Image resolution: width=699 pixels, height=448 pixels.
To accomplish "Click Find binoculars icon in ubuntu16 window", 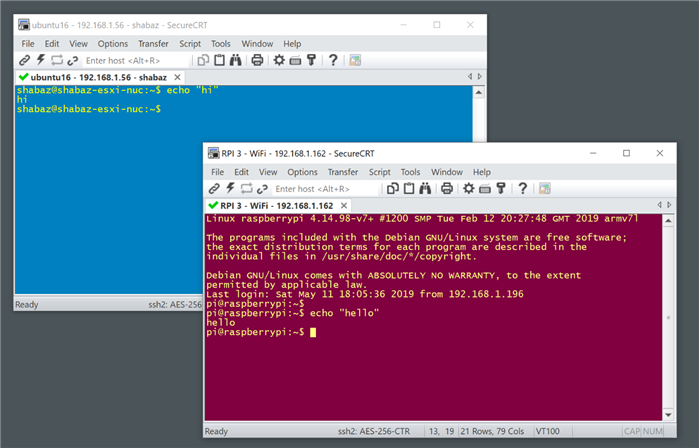I will pyautogui.click(x=235, y=60).
